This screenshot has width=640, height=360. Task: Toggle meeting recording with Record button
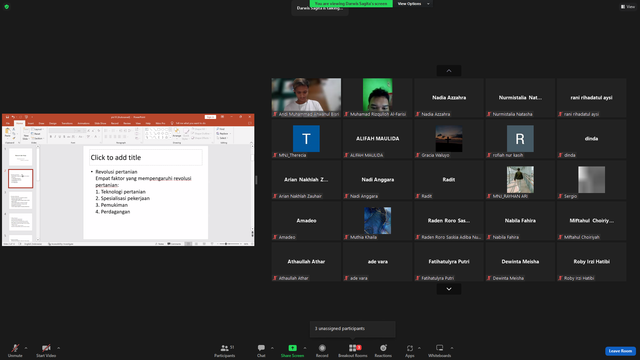[x=322, y=350]
